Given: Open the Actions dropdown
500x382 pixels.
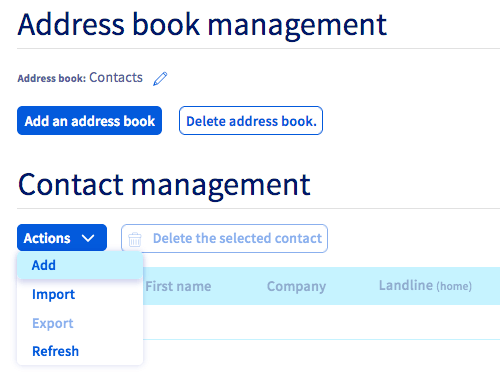Looking at the screenshot, I should click(x=62, y=238).
